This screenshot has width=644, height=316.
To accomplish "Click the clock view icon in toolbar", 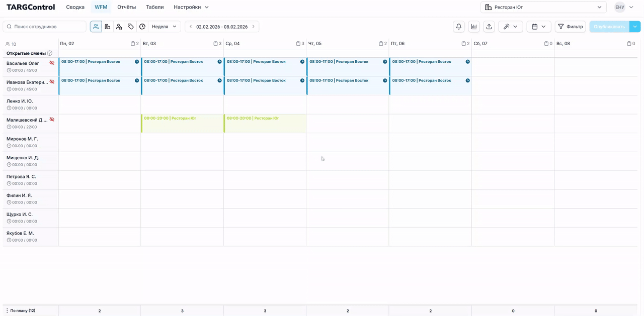I will [142, 27].
